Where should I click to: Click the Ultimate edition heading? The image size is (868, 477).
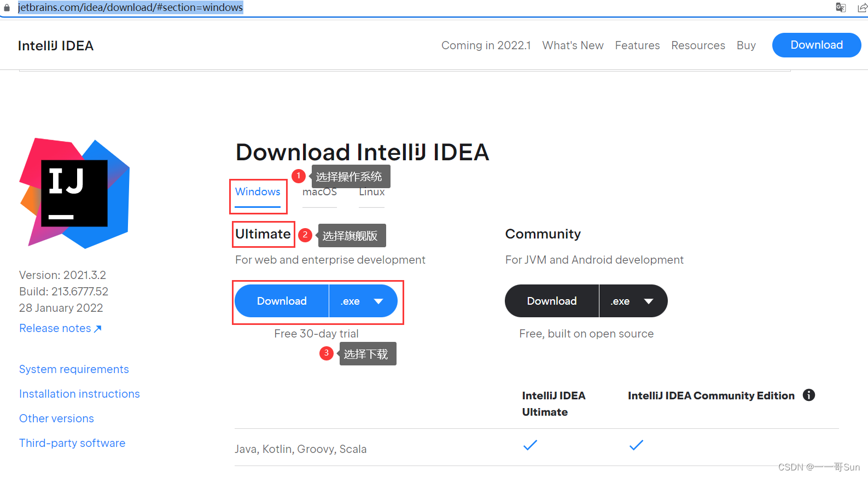coord(263,234)
